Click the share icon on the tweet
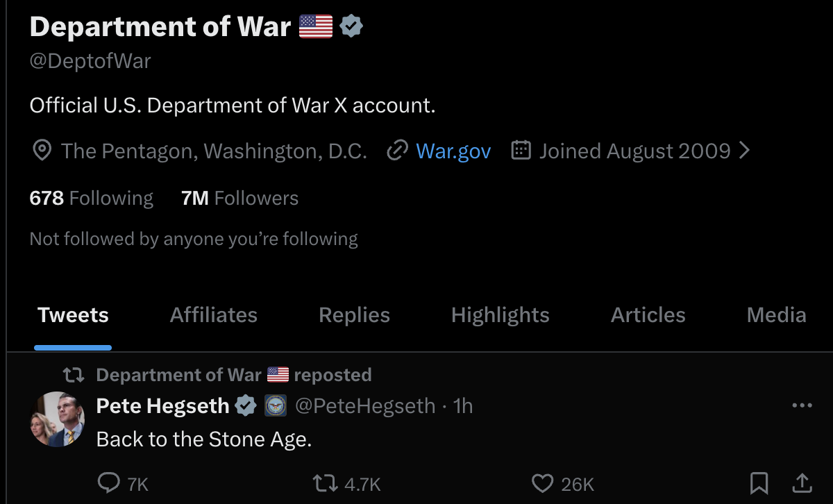 (802, 483)
